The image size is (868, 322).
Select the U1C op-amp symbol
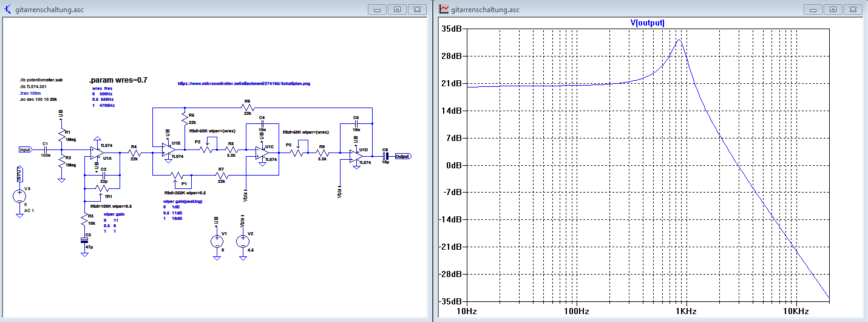(261, 152)
